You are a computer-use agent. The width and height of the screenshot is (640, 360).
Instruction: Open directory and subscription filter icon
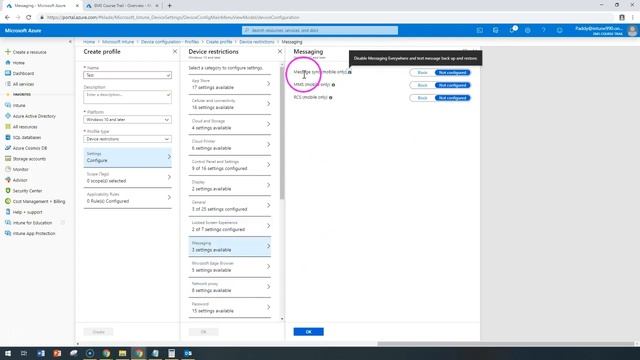(496, 30)
